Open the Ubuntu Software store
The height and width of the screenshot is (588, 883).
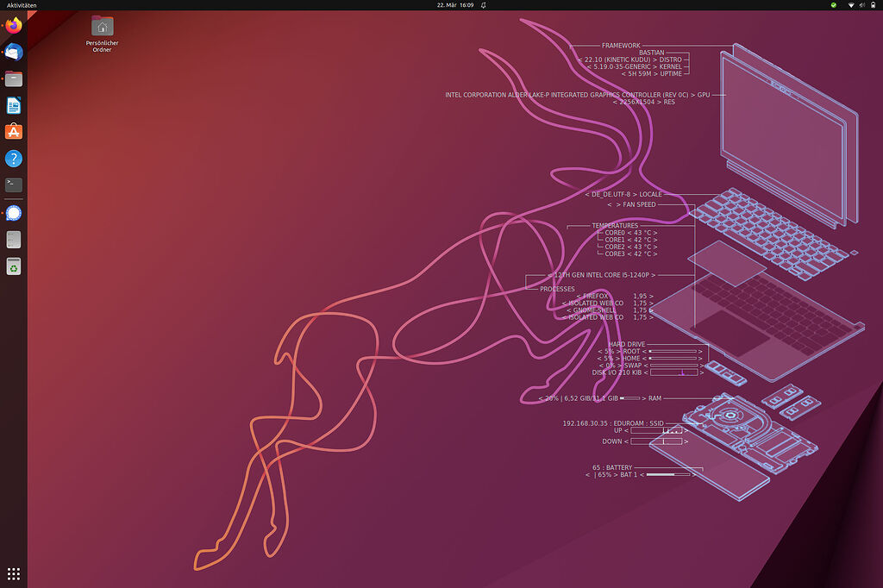(12, 131)
